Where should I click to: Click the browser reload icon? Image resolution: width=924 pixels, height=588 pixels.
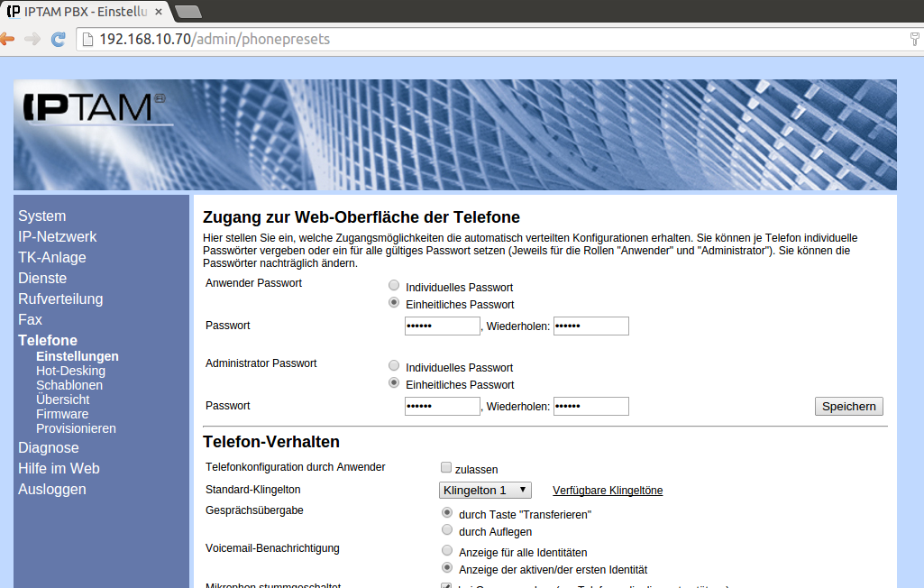[x=59, y=39]
